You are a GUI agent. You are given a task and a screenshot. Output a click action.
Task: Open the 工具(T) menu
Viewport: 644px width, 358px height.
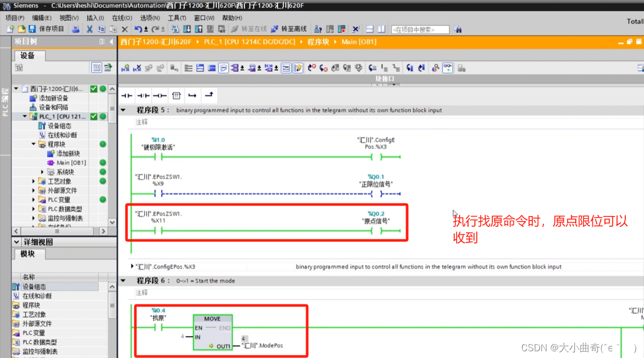[x=177, y=18]
